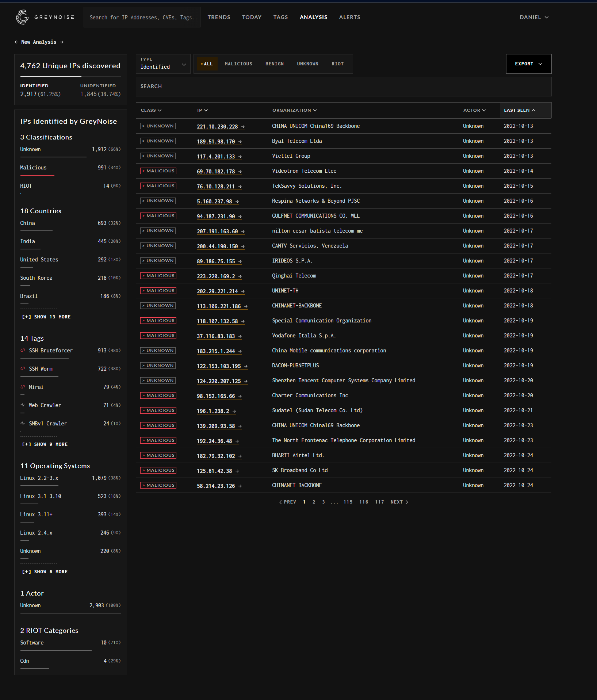Screen dimensions: 597x700
Task: Click the previous page chevron icon
Action: point(280,502)
